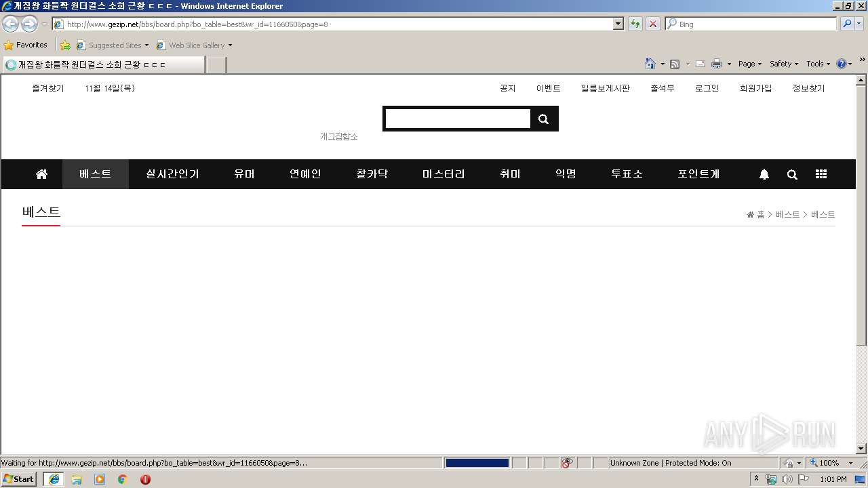Open the grid menu icon in nav bar
This screenshot has height=488, width=868.
coord(821,174)
